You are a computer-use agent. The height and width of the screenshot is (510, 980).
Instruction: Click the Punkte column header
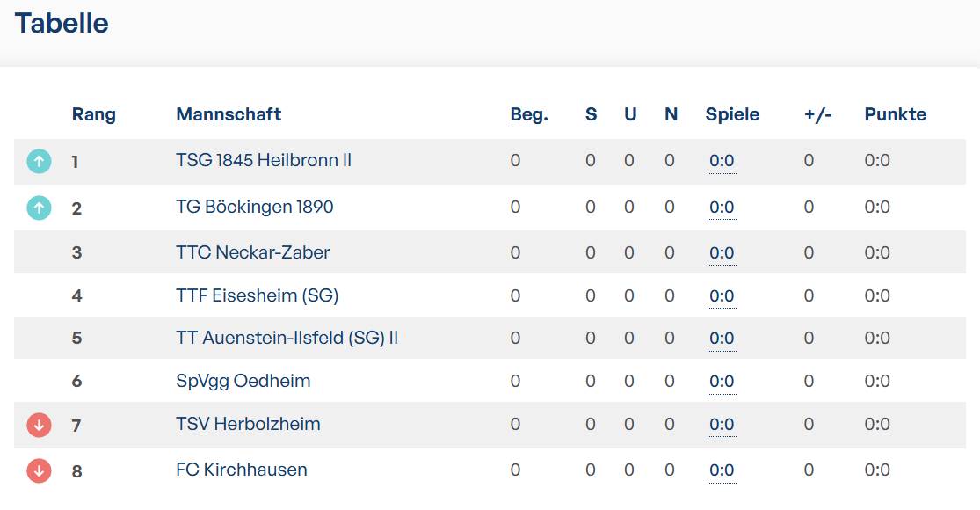click(x=895, y=114)
